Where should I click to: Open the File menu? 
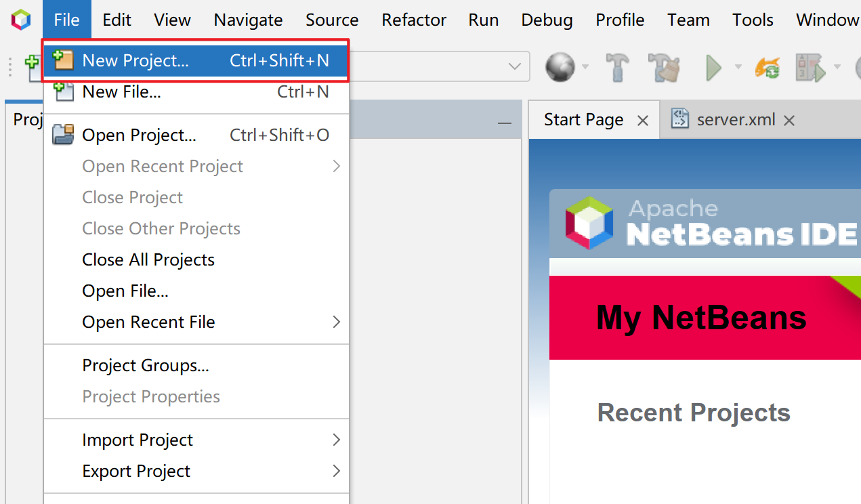(66, 20)
